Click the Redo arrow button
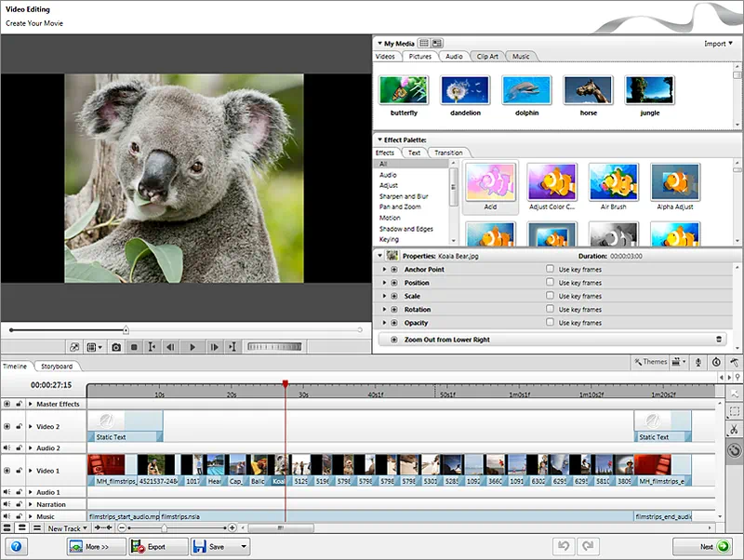Viewport: 744px width, 560px height. (588, 546)
